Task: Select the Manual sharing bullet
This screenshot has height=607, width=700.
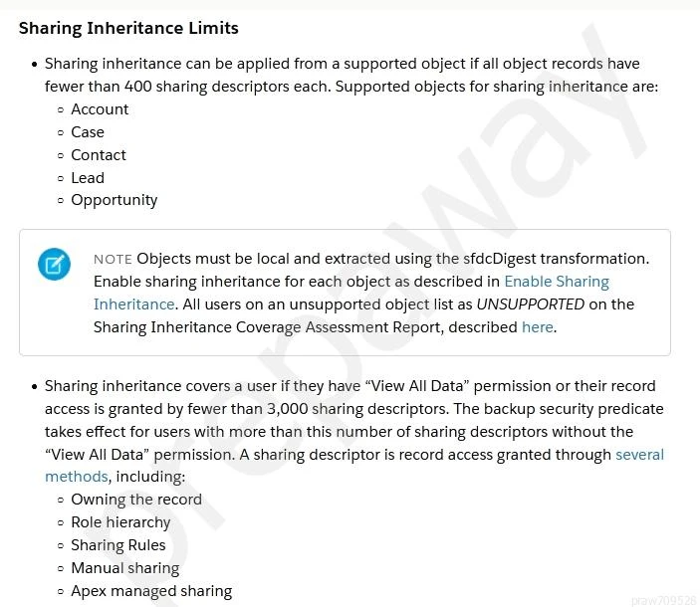Action: 125,568
